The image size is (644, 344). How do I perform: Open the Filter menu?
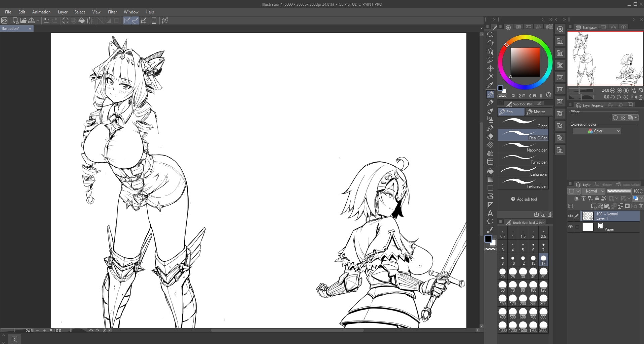coord(112,12)
